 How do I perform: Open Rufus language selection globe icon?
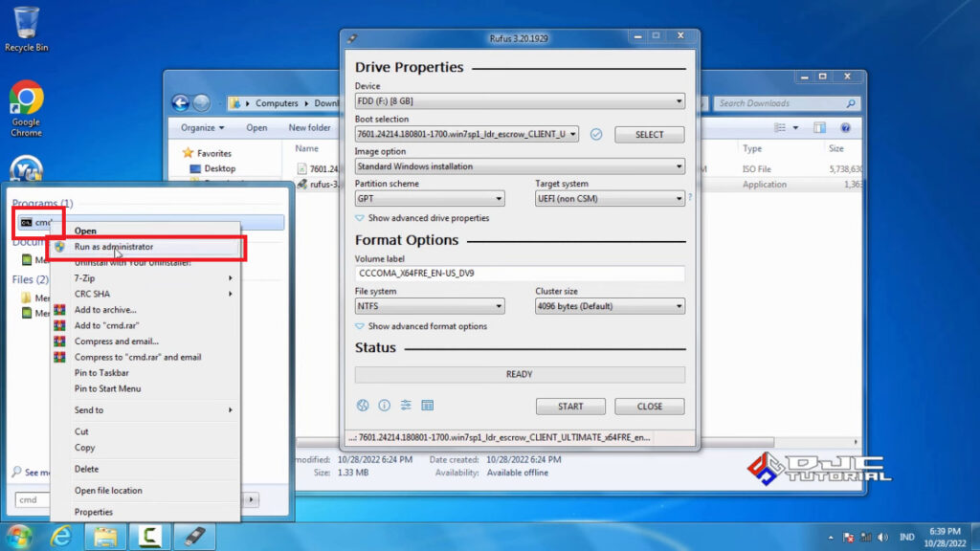[363, 406]
